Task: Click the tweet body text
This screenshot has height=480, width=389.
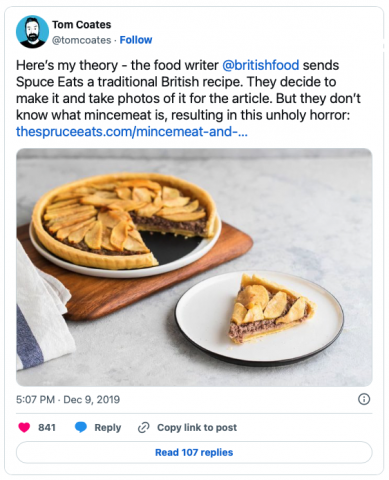Action: pyautogui.click(x=188, y=98)
